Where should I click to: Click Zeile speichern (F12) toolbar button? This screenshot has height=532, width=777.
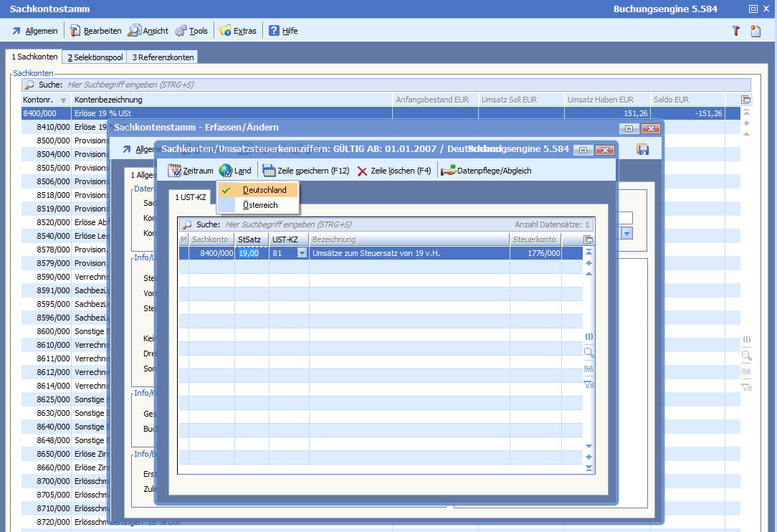(x=305, y=171)
